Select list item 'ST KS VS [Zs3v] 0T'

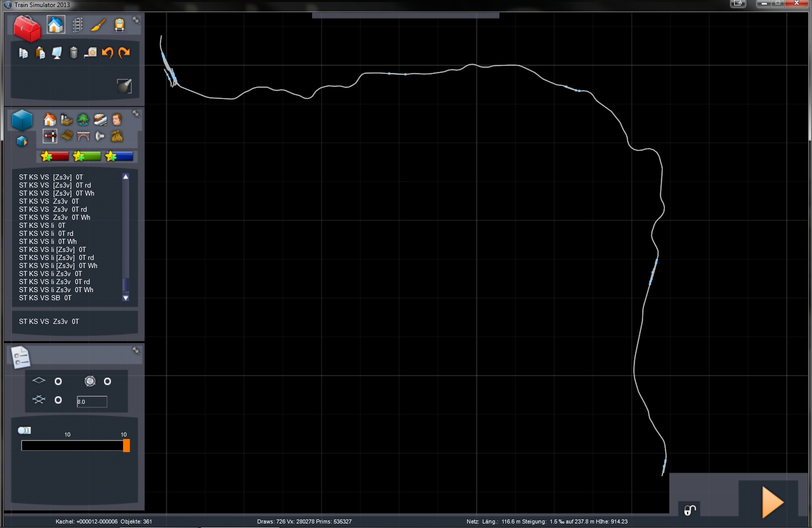pyautogui.click(x=51, y=177)
